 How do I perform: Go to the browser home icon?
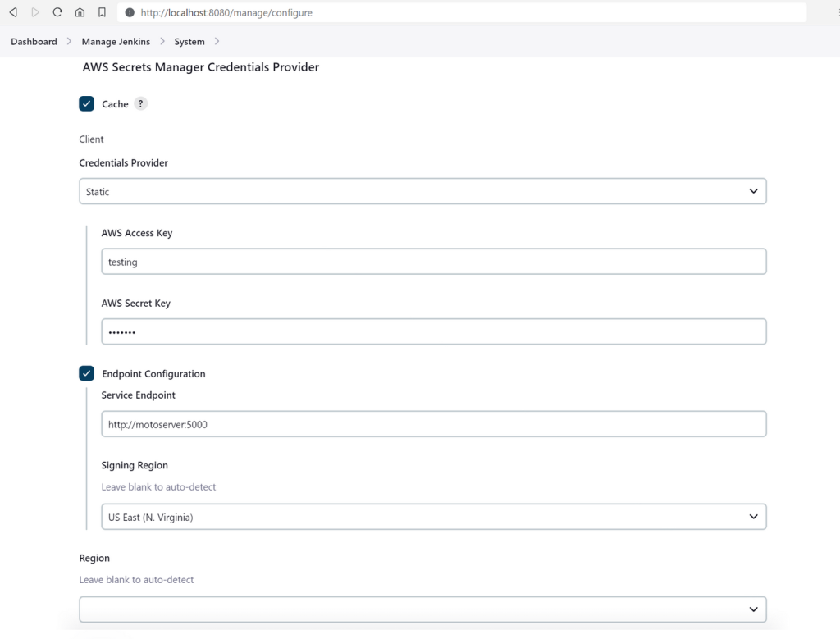pyautogui.click(x=80, y=12)
